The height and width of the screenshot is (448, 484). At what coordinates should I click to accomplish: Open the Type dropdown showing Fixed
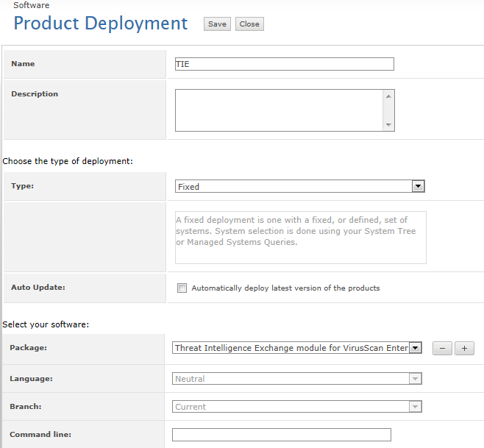pyautogui.click(x=299, y=186)
